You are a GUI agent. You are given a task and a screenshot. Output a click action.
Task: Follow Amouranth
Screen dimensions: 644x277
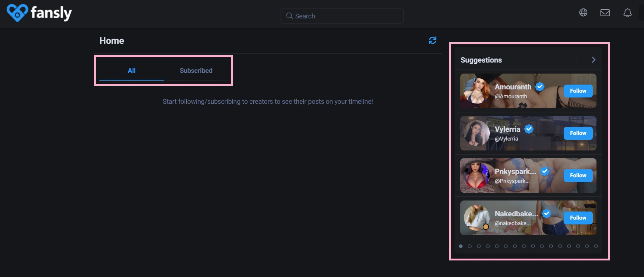[x=578, y=91]
